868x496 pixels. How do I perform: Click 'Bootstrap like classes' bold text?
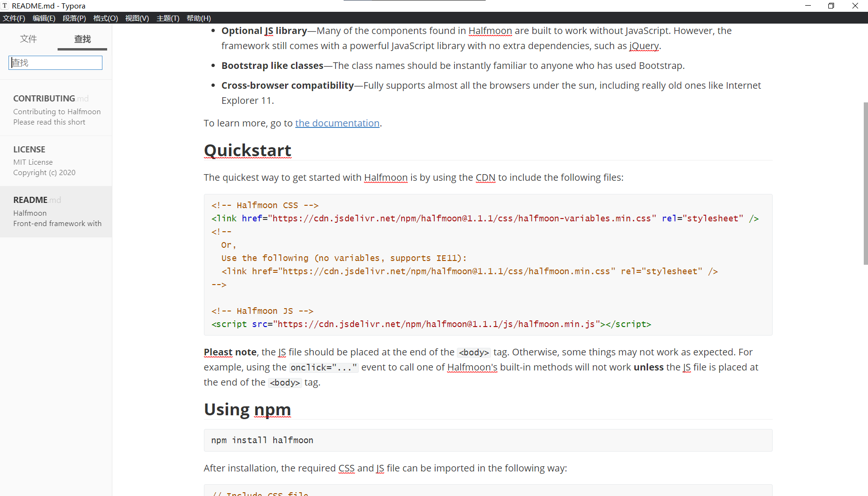[x=272, y=66]
